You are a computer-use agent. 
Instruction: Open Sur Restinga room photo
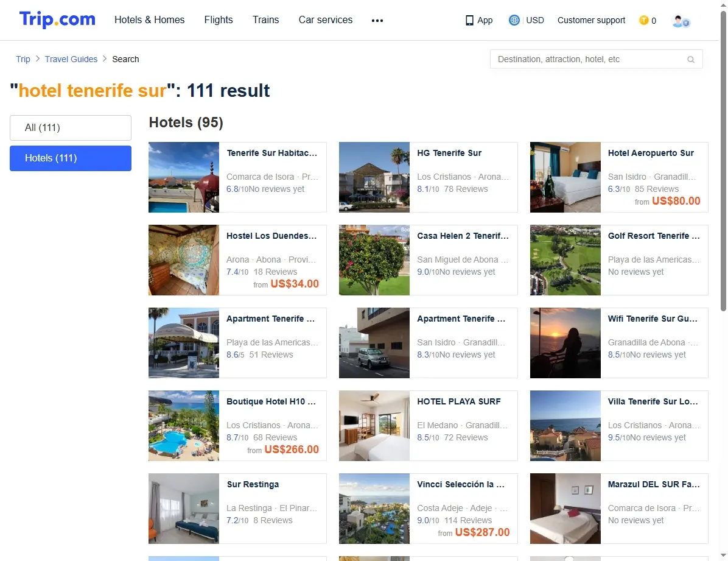click(x=184, y=509)
